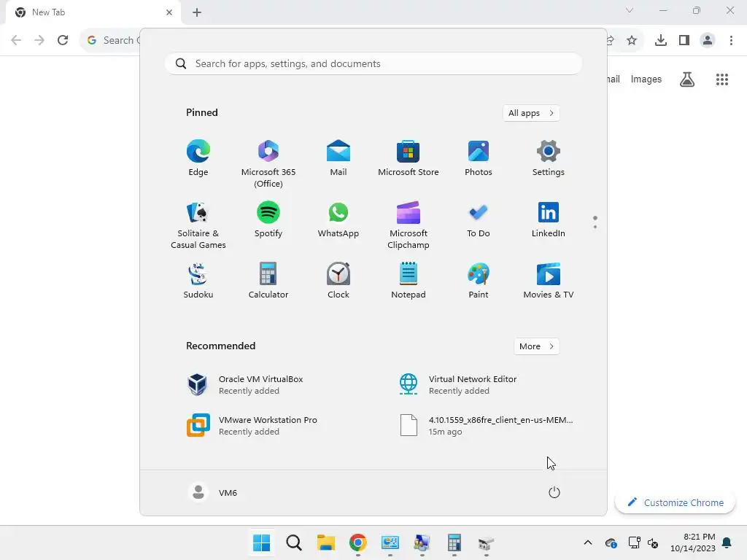Open Settings gear in Start menu
Image resolution: width=747 pixels, height=560 pixels.
tap(549, 157)
